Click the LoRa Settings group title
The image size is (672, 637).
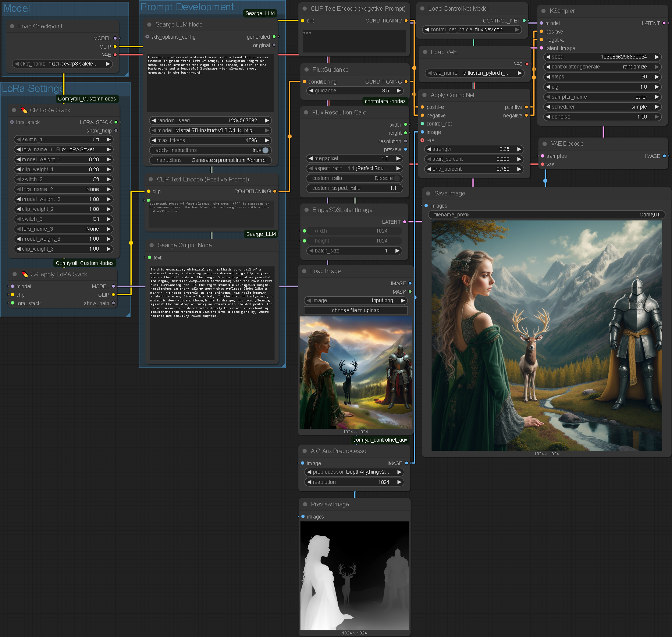coord(32,88)
